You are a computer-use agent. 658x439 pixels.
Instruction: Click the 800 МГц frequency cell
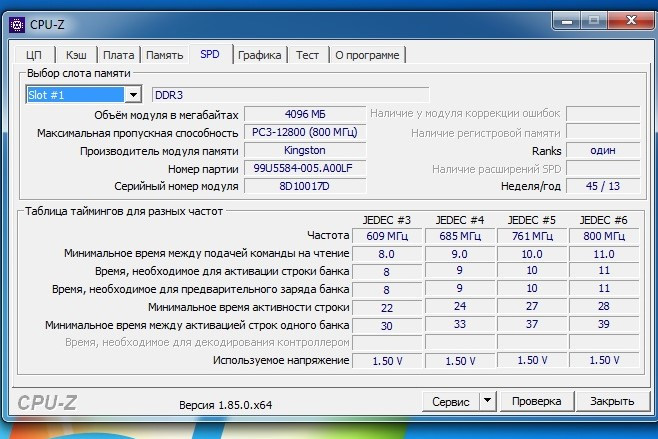(x=604, y=236)
